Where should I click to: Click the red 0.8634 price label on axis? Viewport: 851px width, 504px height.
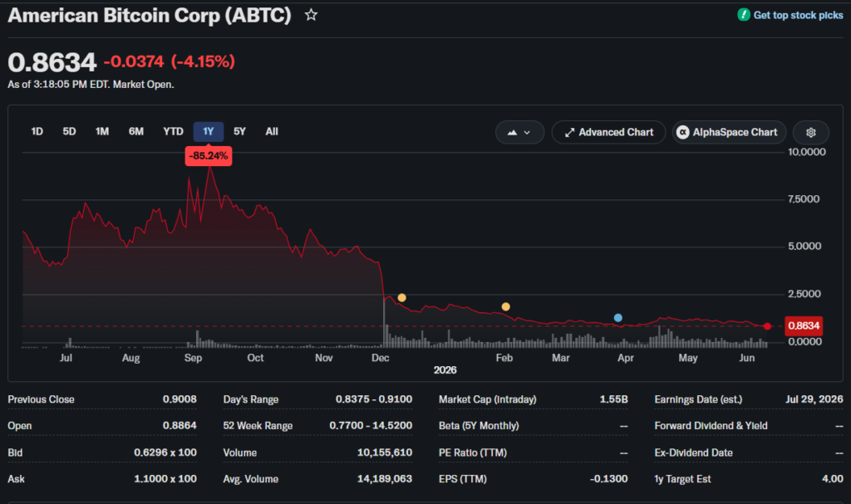pyautogui.click(x=804, y=325)
